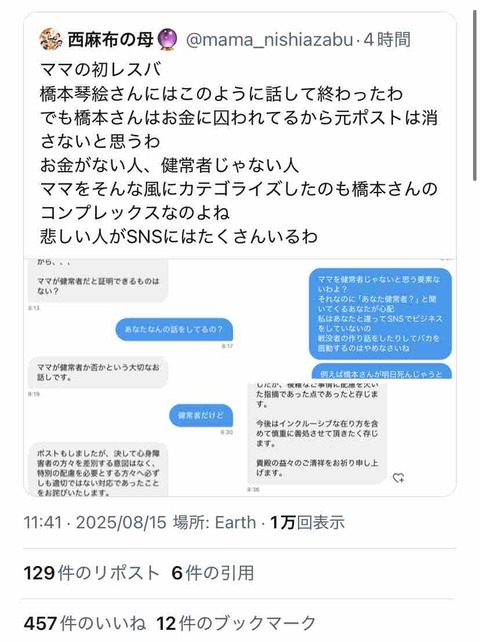Open the 西麻布の母 display name

point(111,39)
